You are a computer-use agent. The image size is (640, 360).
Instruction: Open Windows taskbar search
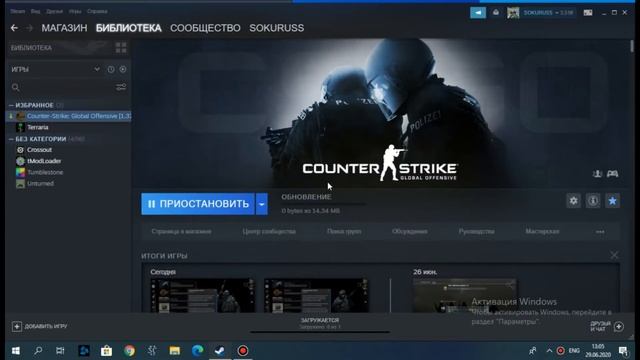point(38,351)
